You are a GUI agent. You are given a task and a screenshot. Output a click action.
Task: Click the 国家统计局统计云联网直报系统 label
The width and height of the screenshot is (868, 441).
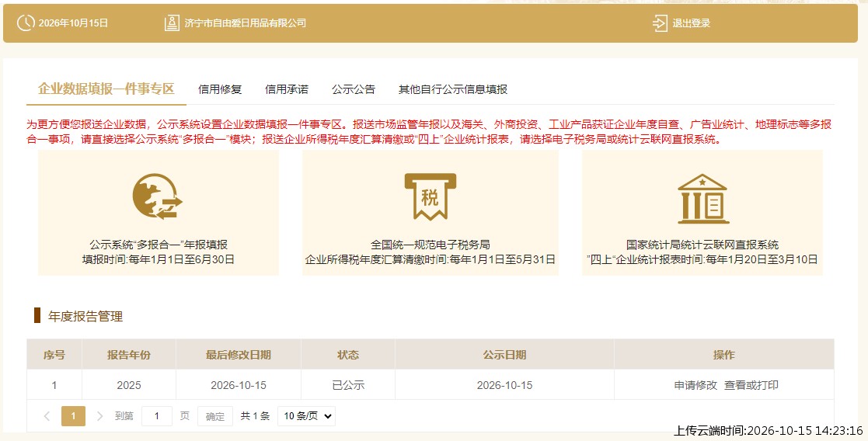tap(702, 245)
